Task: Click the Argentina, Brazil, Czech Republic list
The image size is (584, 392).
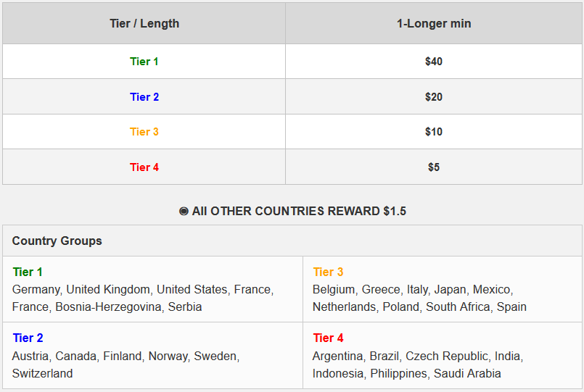Action: coord(417,364)
